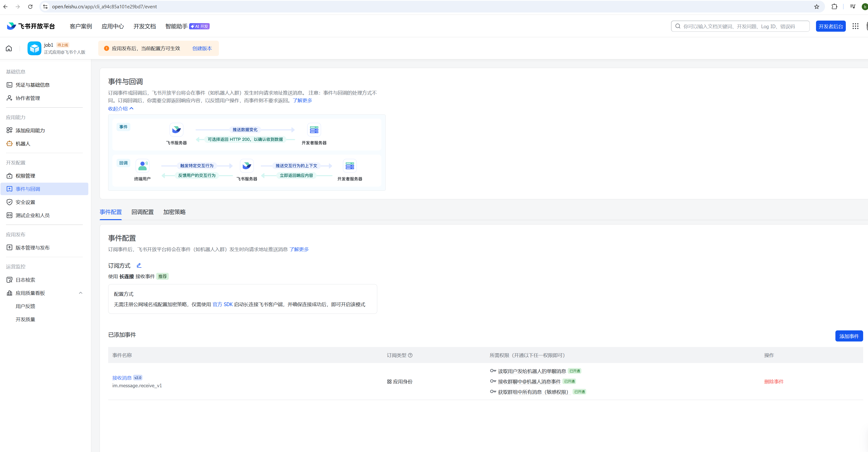This screenshot has height=452, width=868.
Task: Click the 飞书开放平台 logo
Action: [31, 26]
